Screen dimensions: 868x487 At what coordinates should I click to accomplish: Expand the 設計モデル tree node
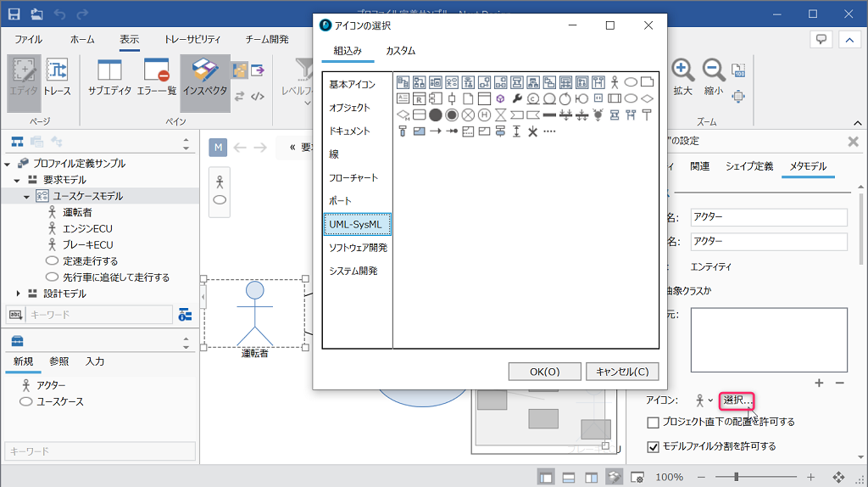click(x=18, y=294)
